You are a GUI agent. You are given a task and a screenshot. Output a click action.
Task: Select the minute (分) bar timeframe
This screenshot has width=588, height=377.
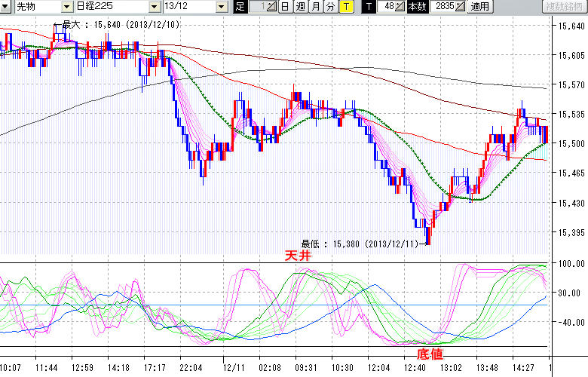(330, 7)
